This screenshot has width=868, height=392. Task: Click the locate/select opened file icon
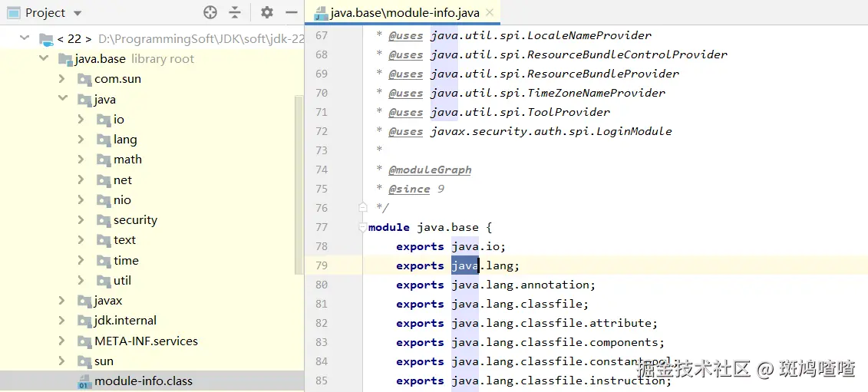coord(210,12)
